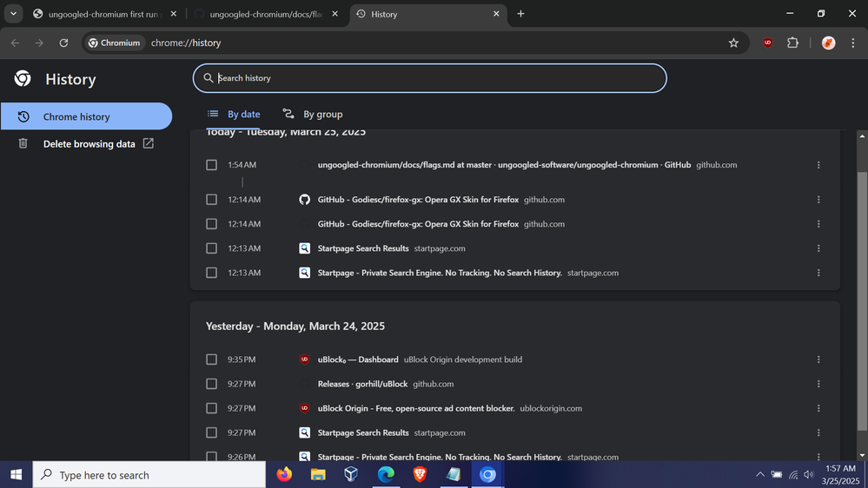Open 12:13 AM Startpage Search Results link
Viewport: 868px width, 488px height.
363,248
